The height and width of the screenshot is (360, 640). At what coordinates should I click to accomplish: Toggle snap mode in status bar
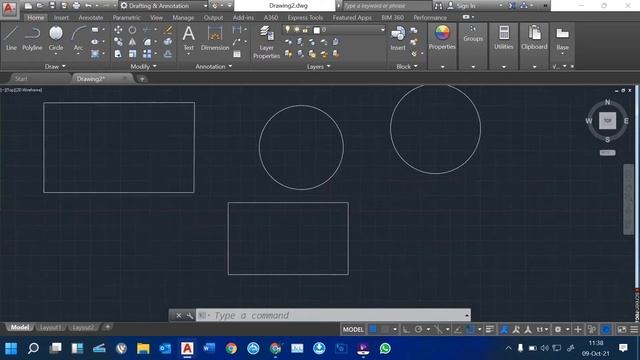385,329
